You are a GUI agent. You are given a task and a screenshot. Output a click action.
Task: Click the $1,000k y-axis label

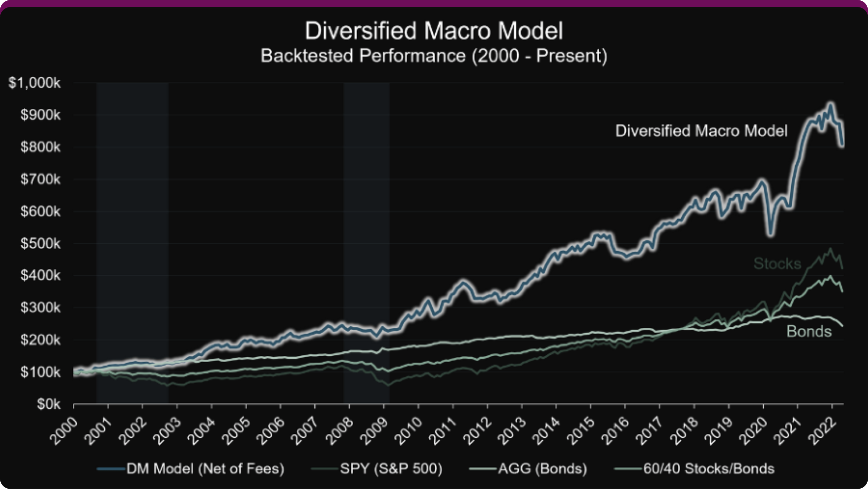[35, 83]
